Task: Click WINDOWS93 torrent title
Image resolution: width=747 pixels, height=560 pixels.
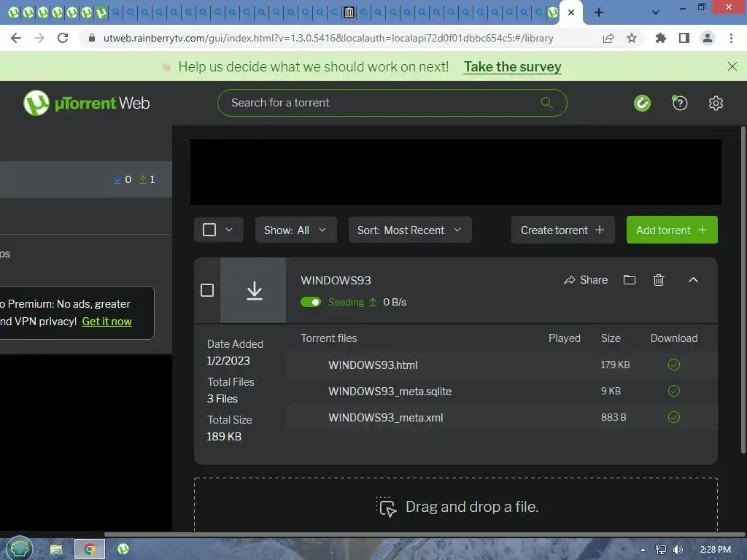Action: (336, 280)
